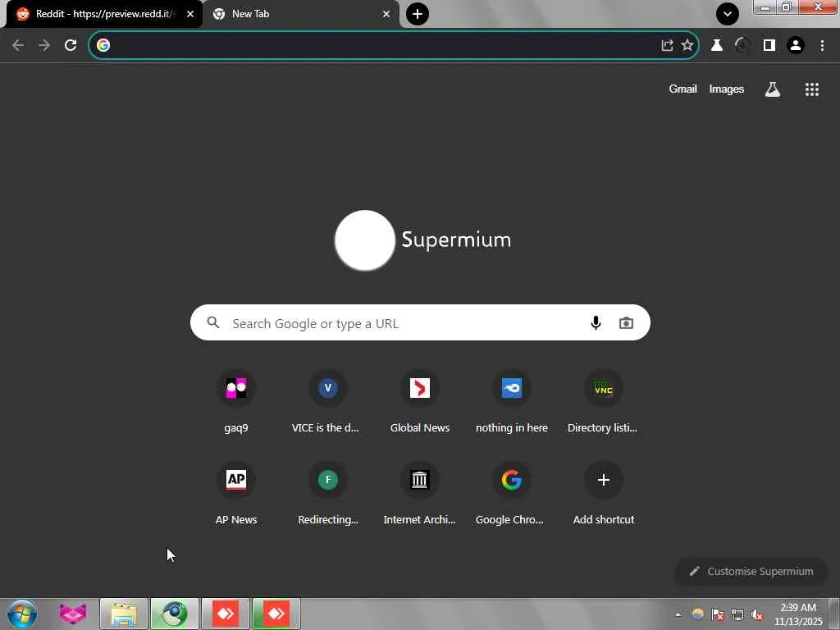This screenshot has height=630, width=840.
Task: Toggle the side panel
Action: [769, 46]
